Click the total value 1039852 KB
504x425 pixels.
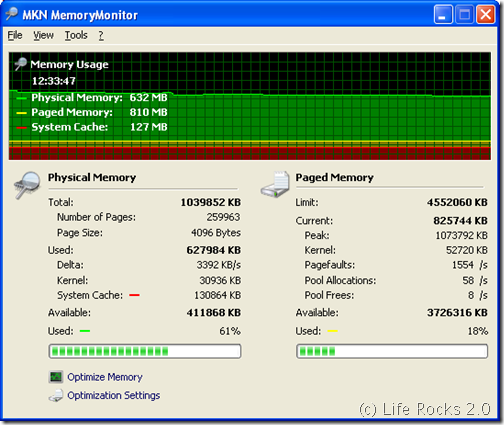click(x=211, y=202)
